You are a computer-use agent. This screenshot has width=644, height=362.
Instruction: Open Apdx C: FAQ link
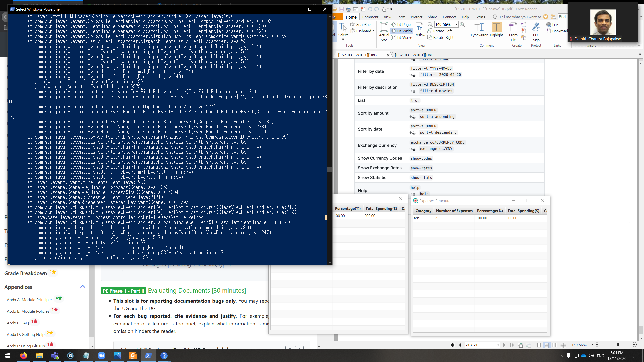click(x=18, y=323)
